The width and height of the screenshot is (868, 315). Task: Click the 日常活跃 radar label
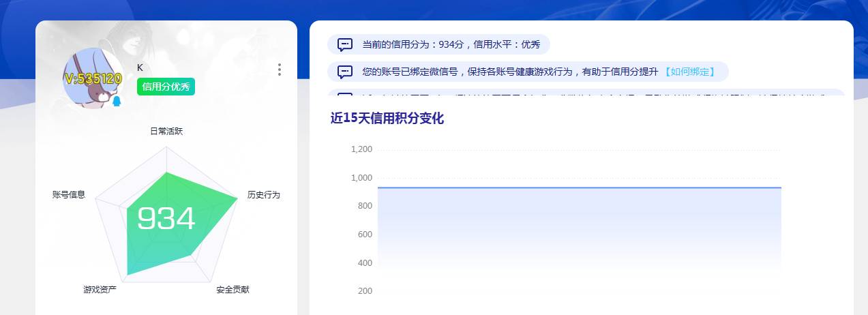(166, 131)
